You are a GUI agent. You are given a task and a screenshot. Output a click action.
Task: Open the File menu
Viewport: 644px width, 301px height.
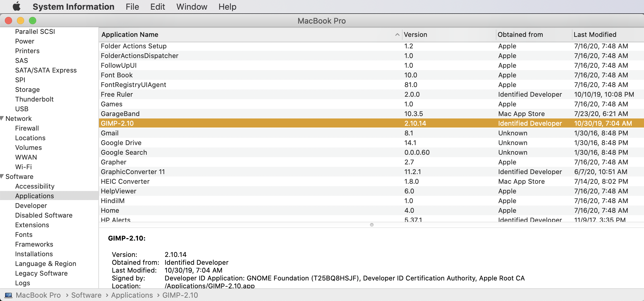pyautogui.click(x=132, y=7)
